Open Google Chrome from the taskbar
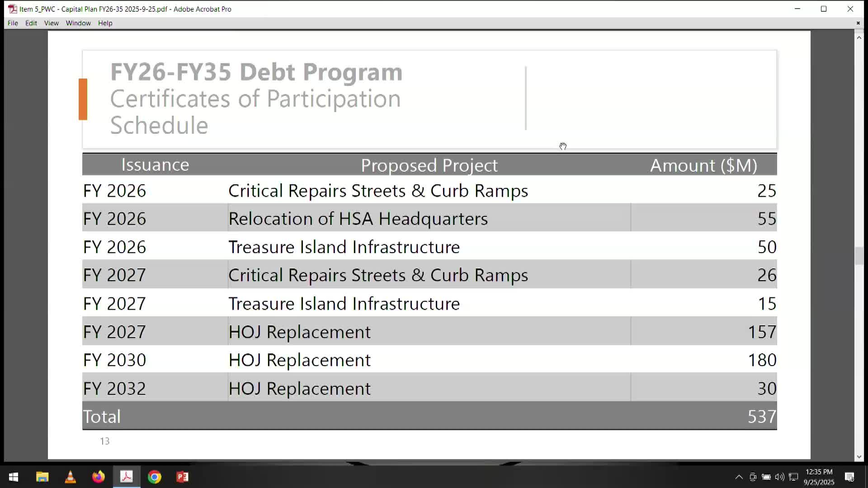The width and height of the screenshot is (868, 488). click(154, 477)
